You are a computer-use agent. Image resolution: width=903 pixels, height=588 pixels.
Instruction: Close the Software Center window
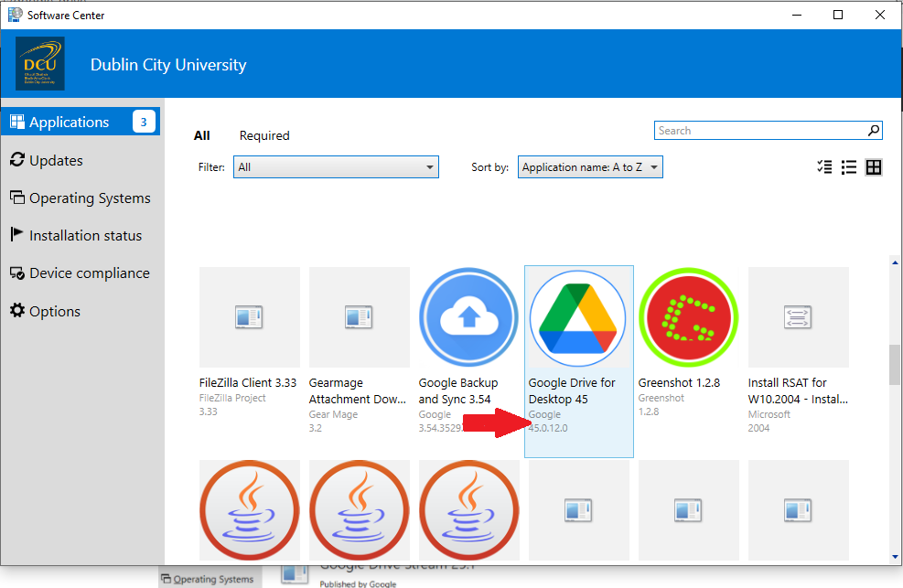point(880,15)
